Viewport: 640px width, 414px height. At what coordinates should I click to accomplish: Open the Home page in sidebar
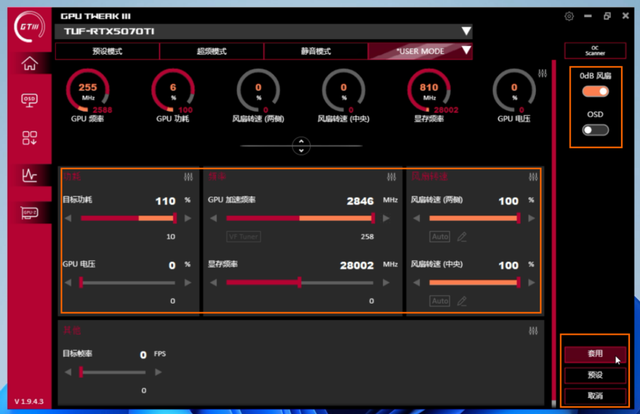tap(29, 63)
